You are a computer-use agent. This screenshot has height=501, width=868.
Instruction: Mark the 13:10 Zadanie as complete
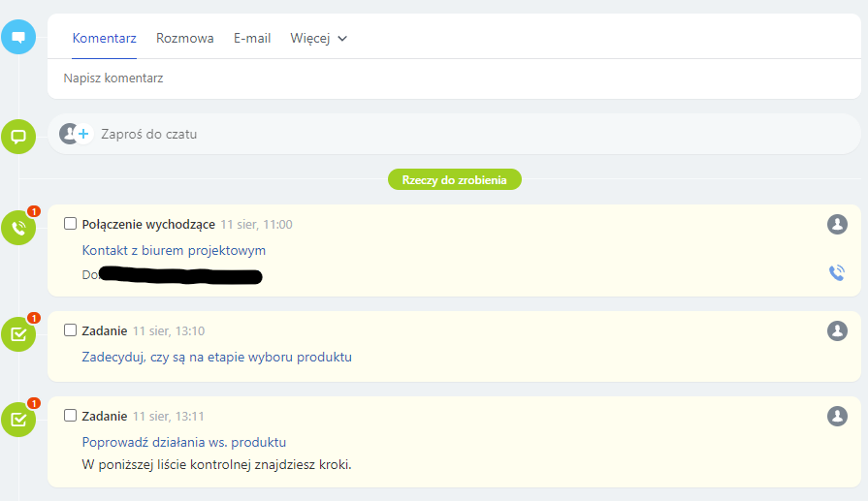coord(70,330)
